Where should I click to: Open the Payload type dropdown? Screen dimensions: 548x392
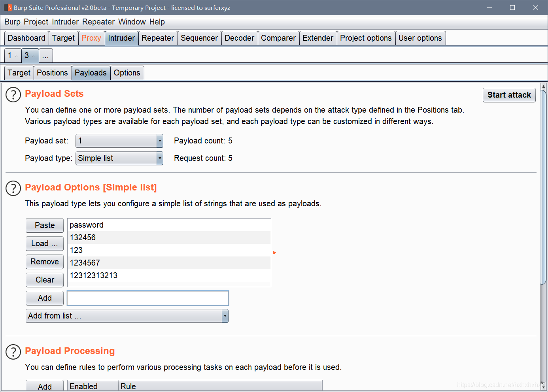coord(119,158)
